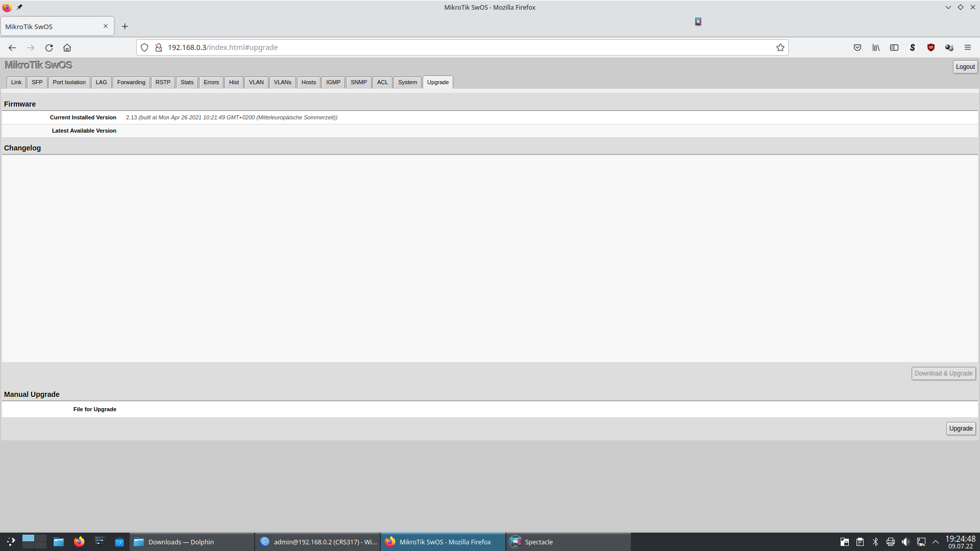The height and width of the screenshot is (551, 980).
Task: Click the Firefox home icon
Action: (67, 47)
